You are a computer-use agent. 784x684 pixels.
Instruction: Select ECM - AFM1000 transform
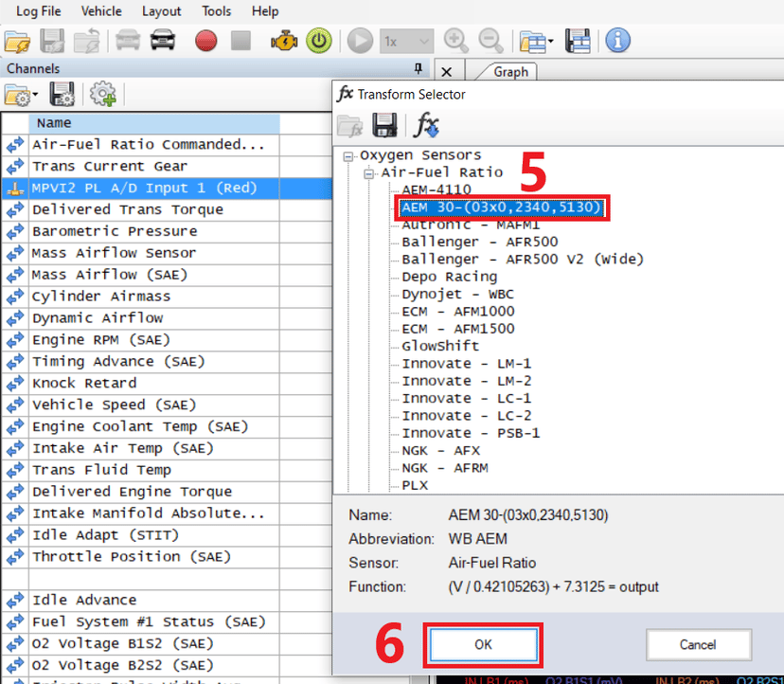[458, 312]
